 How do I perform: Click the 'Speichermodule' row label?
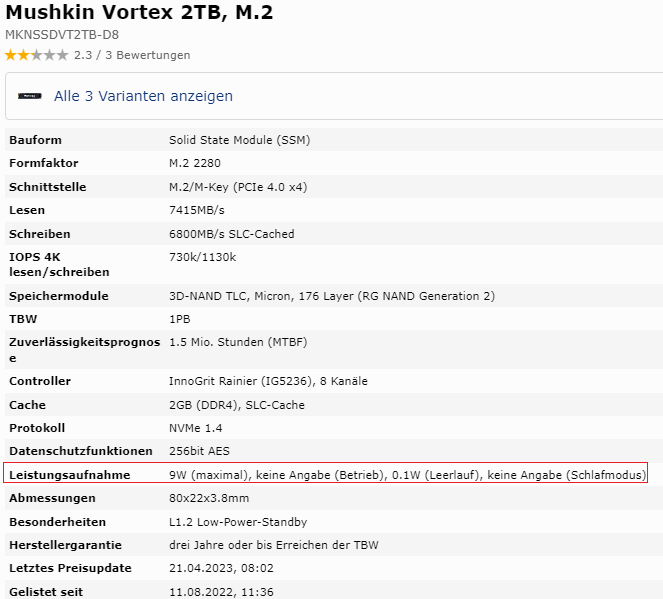click(59, 296)
